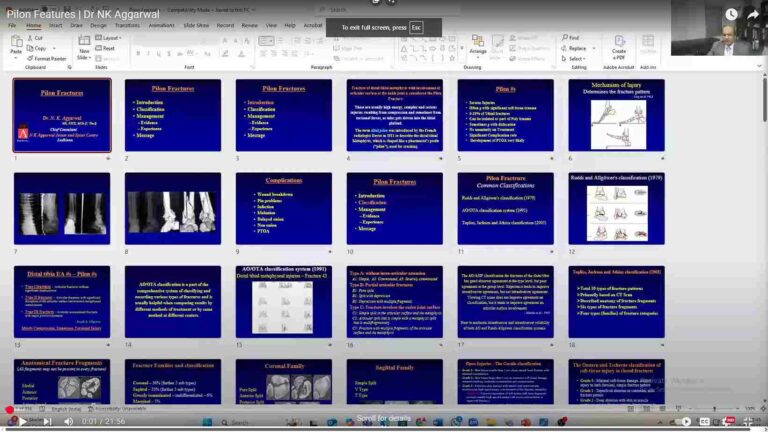Select the Mechanism of Injury slide thumbnail
Viewport: 768px width, 432px height.
coord(617,116)
